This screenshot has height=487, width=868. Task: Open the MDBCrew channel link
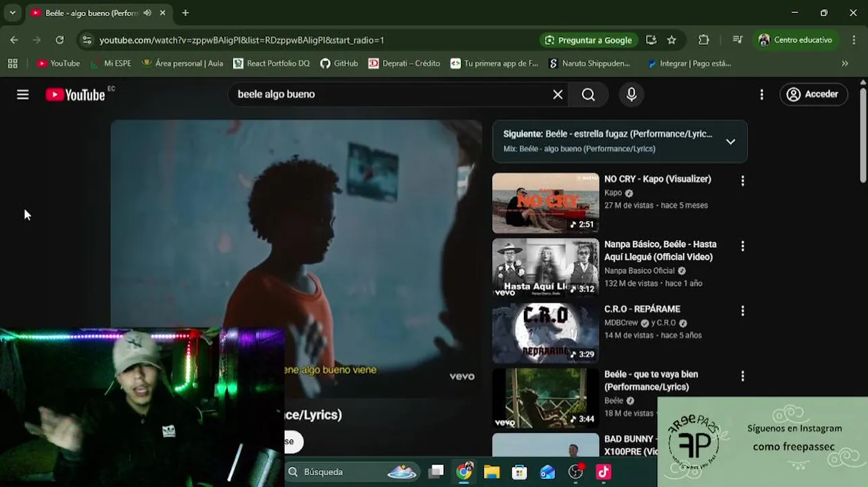621,323
